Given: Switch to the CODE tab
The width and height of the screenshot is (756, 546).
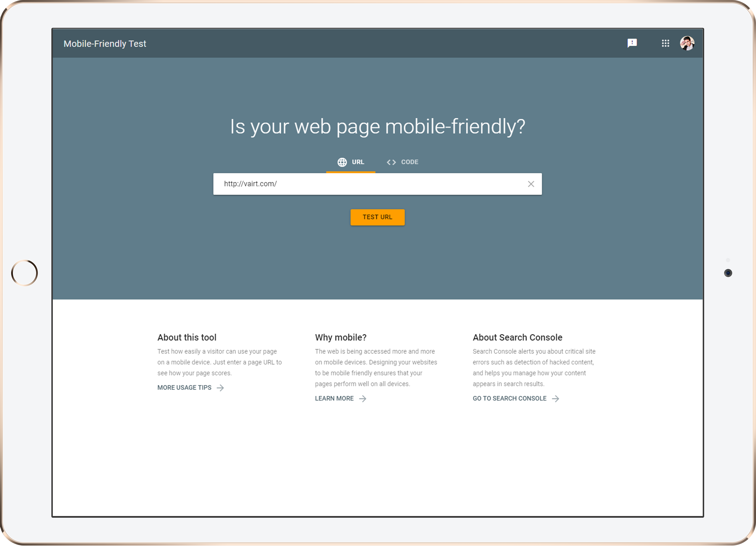Looking at the screenshot, I should [402, 162].
